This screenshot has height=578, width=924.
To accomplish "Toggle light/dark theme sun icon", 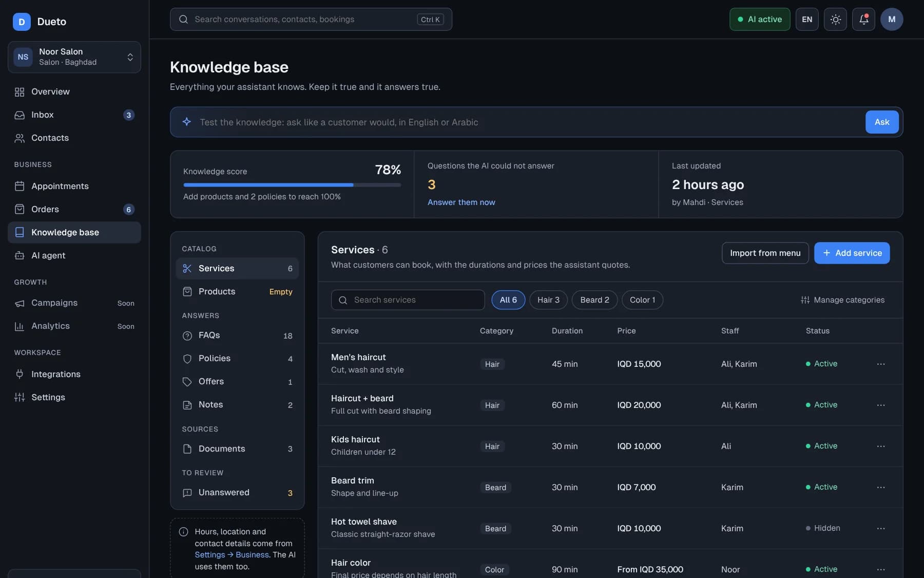I will pyautogui.click(x=835, y=20).
